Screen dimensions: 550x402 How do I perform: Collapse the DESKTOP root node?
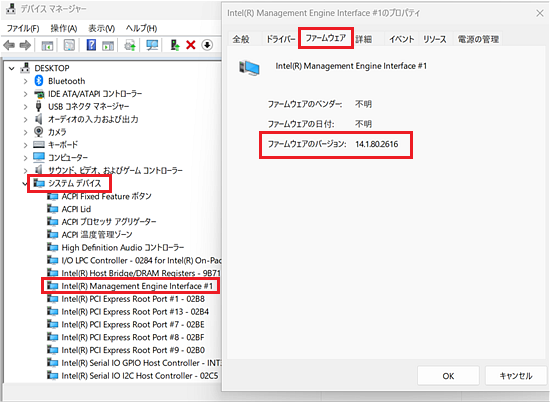coord(12,68)
